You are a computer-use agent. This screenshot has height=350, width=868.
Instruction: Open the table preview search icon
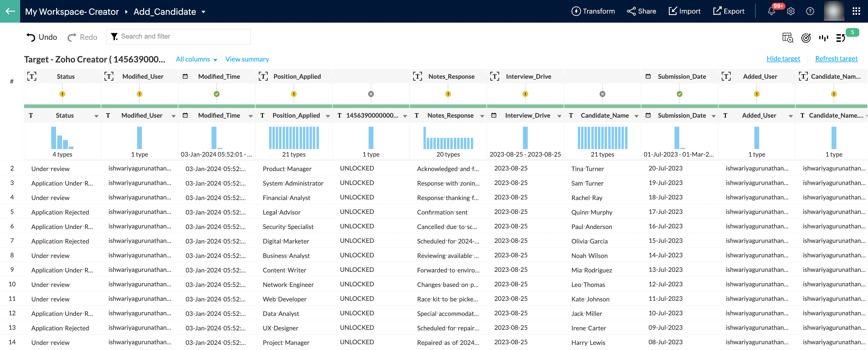click(788, 38)
